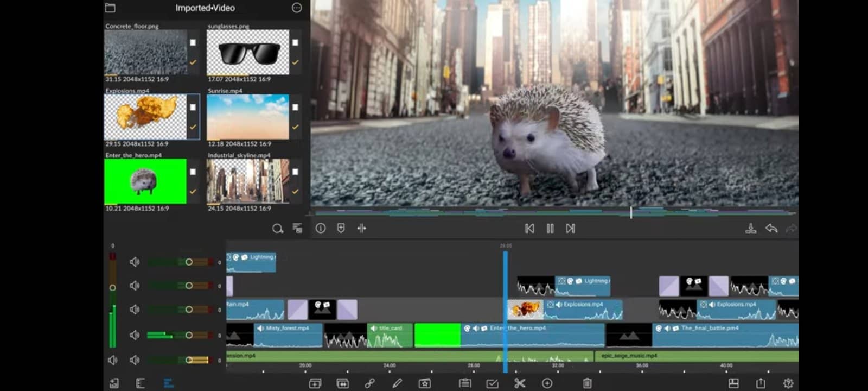Select the Sunrise.mp4 thumbnail
Viewport: 868px width, 391px height.
click(248, 117)
